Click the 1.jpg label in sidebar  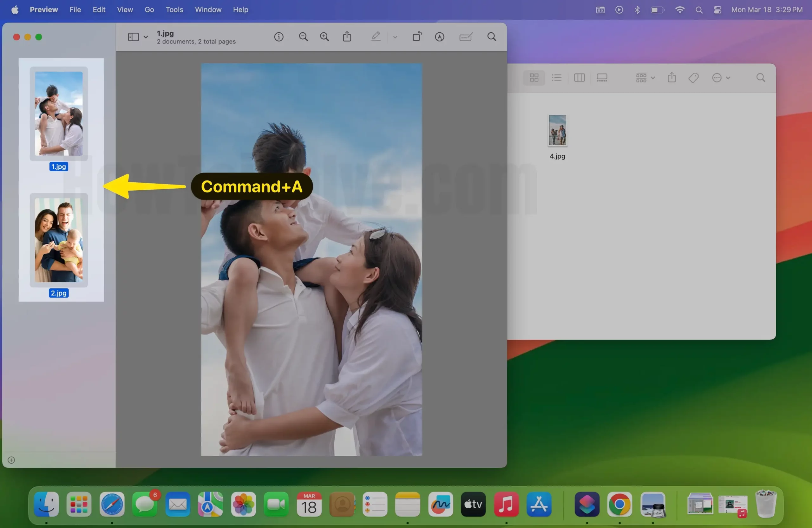point(59,167)
